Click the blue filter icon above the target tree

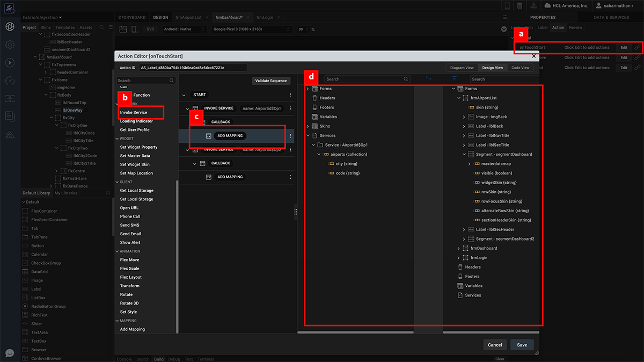(x=454, y=78)
